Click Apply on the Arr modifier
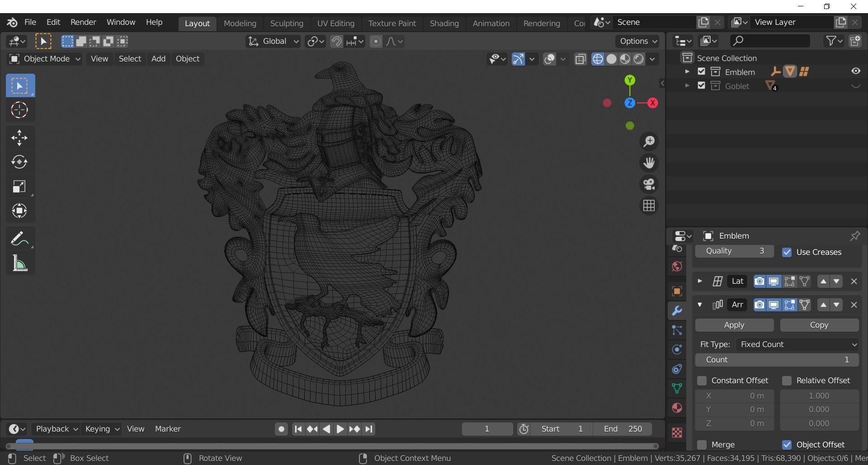Image resolution: width=868 pixels, height=465 pixels. pyautogui.click(x=734, y=325)
